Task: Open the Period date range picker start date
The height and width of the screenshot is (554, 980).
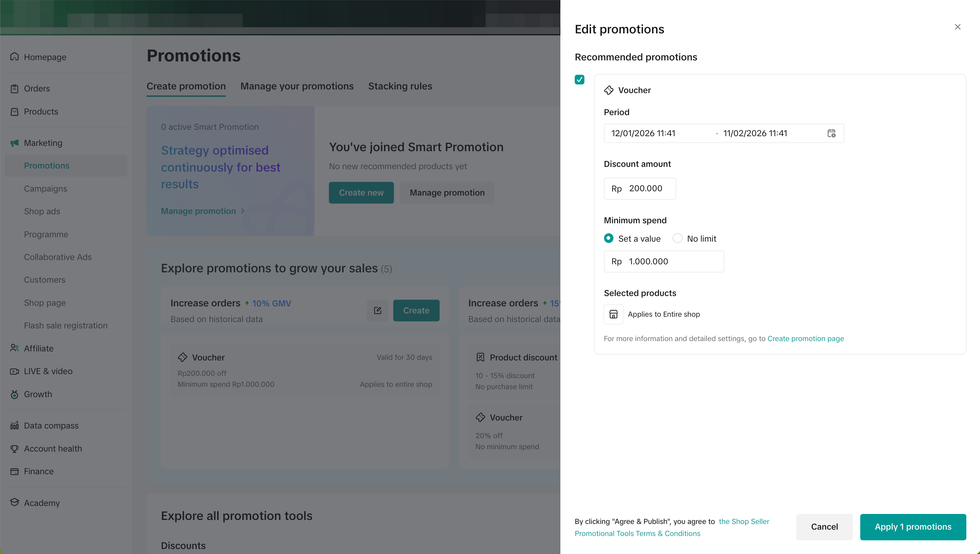Action: 643,133
